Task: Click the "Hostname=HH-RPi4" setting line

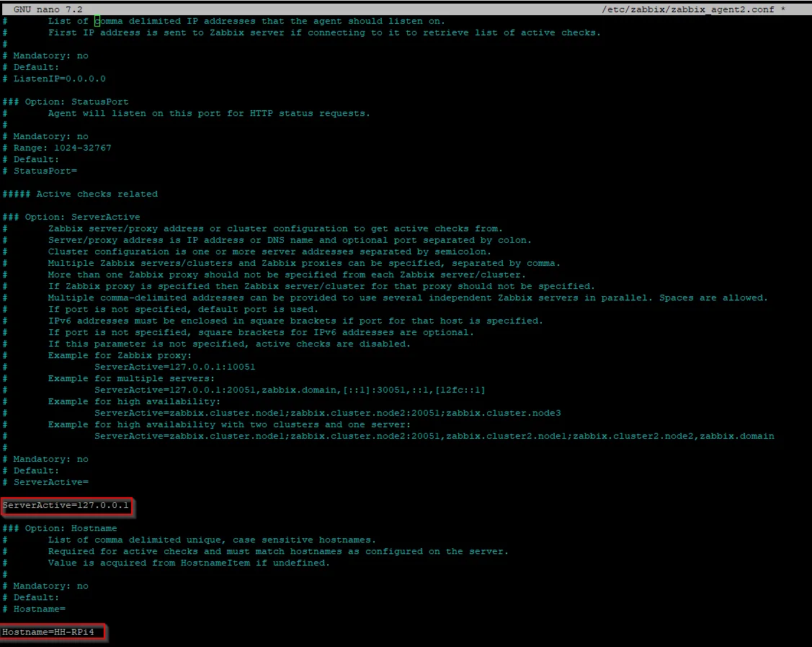Action: point(48,632)
